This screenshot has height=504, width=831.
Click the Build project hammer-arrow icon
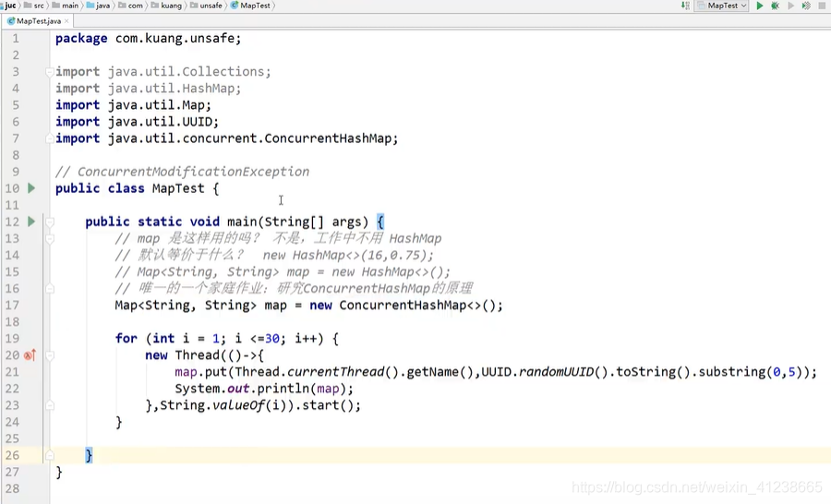(685, 6)
